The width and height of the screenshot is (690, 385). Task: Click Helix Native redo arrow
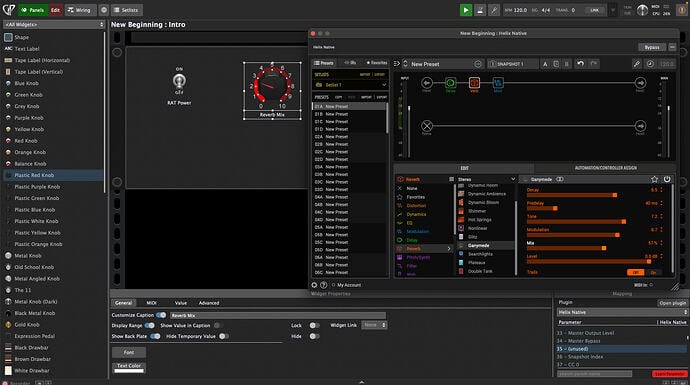click(594, 64)
